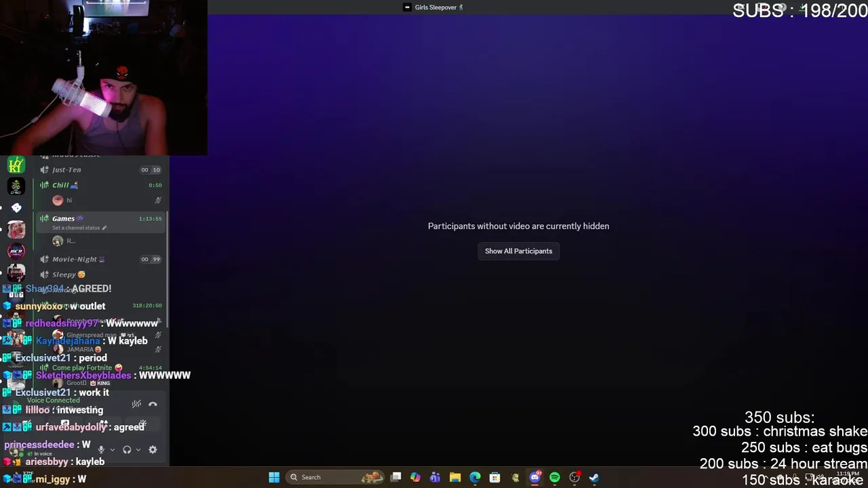868x488 pixels.
Task: Open File Explorer from the taskbar
Action: [455, 477]
